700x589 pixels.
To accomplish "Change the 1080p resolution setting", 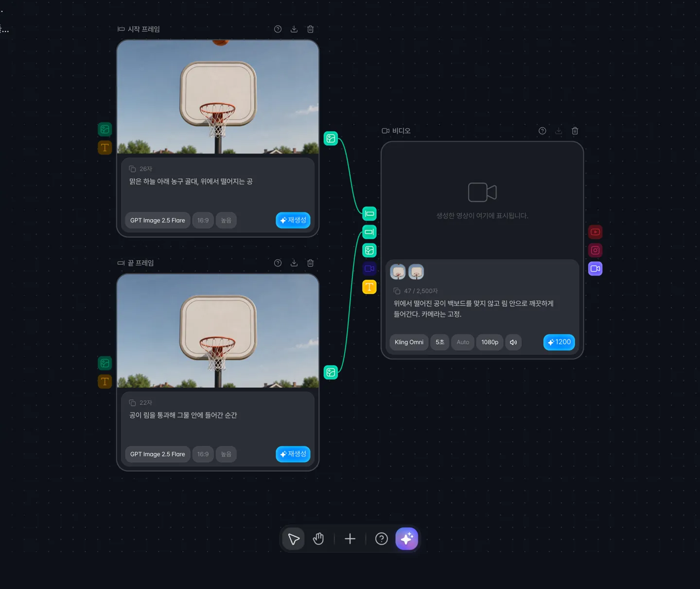I will tap(490, 342).
